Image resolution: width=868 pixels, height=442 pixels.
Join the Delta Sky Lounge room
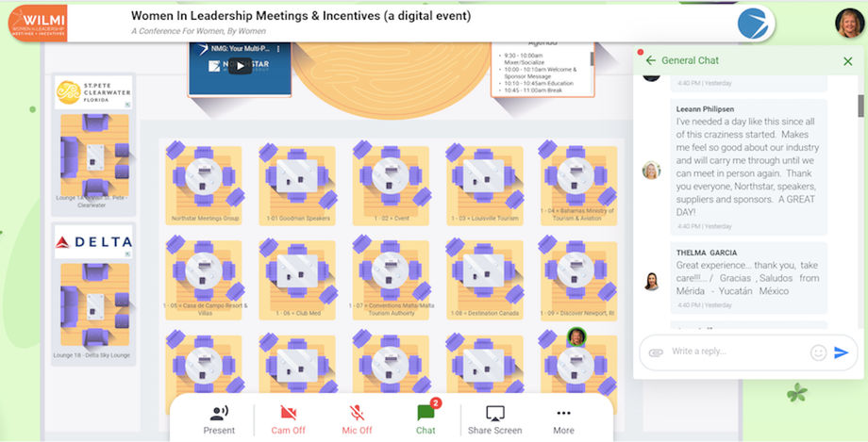[94, 306]
